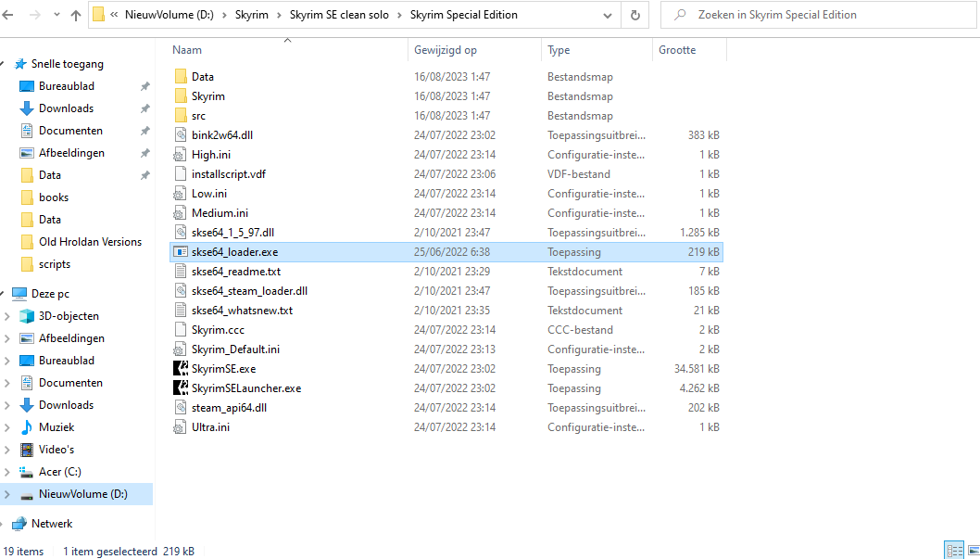Click Skyrim SE clean solo breadcrumb
This screenshot has height=559, width=980.
click(x=339, y=15)
